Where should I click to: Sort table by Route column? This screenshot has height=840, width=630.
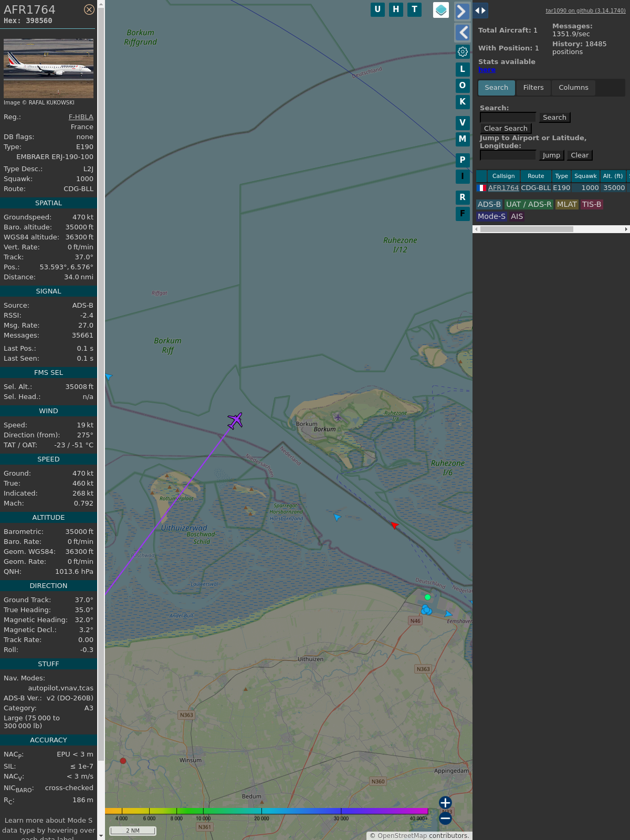(x=536, y=176)
